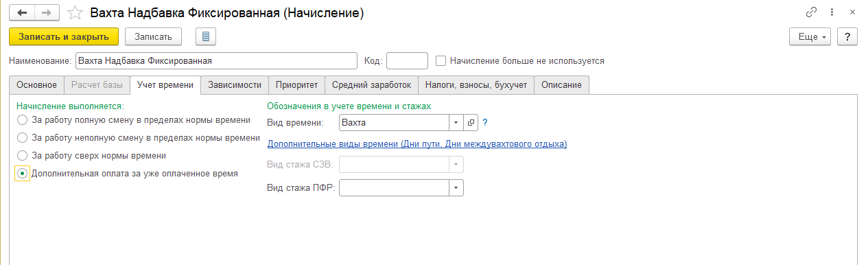Click the ? help button beside Еще
868x265 pixels.
pos(847,37)
